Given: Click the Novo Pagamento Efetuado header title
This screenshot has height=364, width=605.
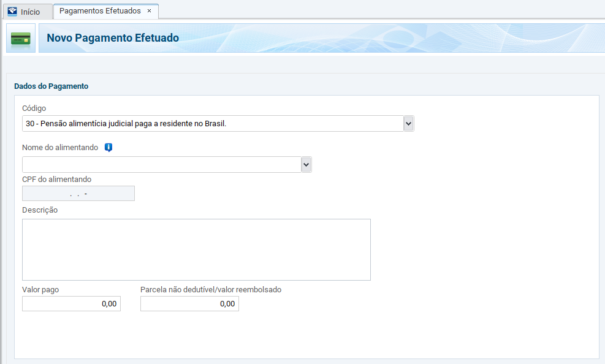Looking at the screenshot, I should 113,38.
